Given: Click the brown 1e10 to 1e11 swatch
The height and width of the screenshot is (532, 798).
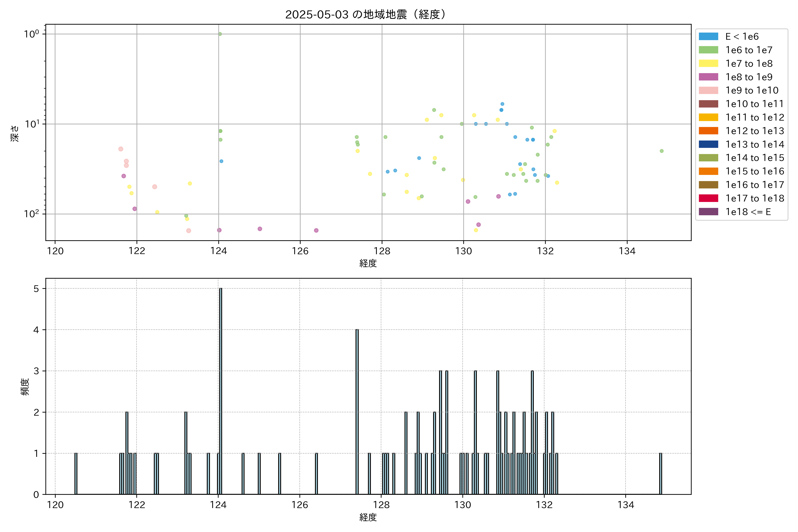Looking at the screenshot, I should coord(708,104).
